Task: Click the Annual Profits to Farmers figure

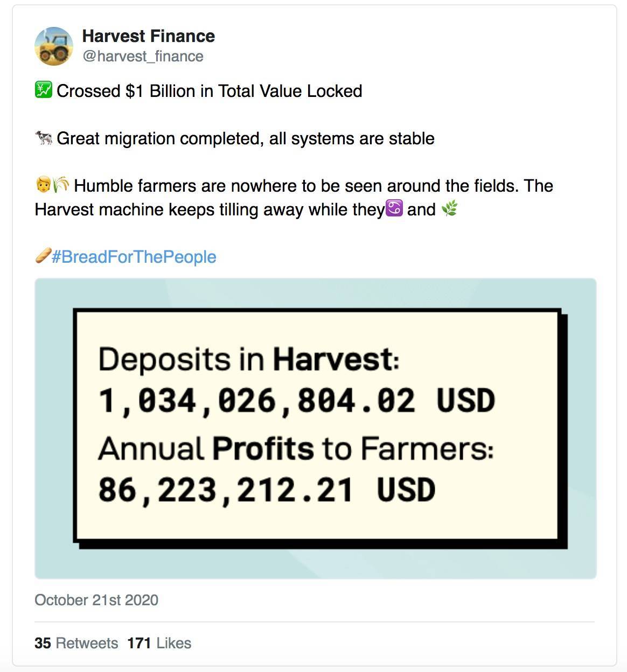Action: click(267, 488)
